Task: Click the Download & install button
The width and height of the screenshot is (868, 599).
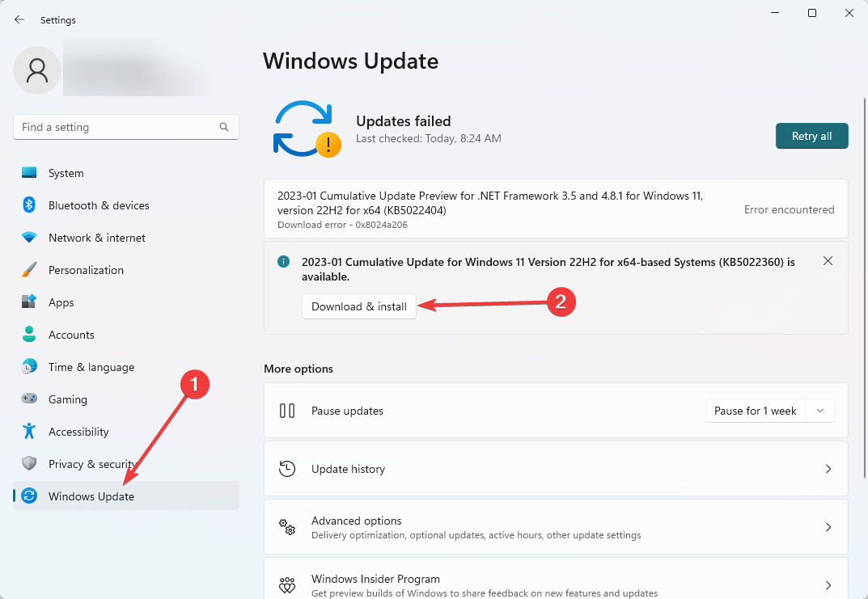Action: [358, 306]
